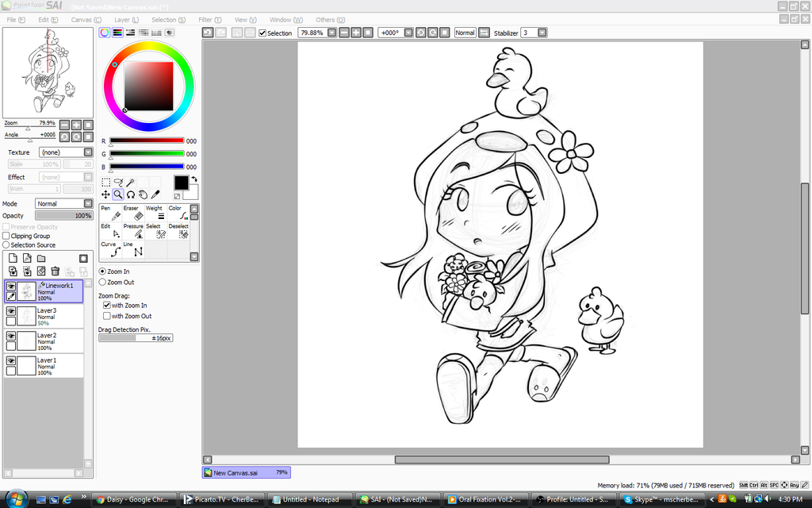Select the Zoom magnifier tool
Image resolution: width=812 pixels, height=508 pixels.
118,194
